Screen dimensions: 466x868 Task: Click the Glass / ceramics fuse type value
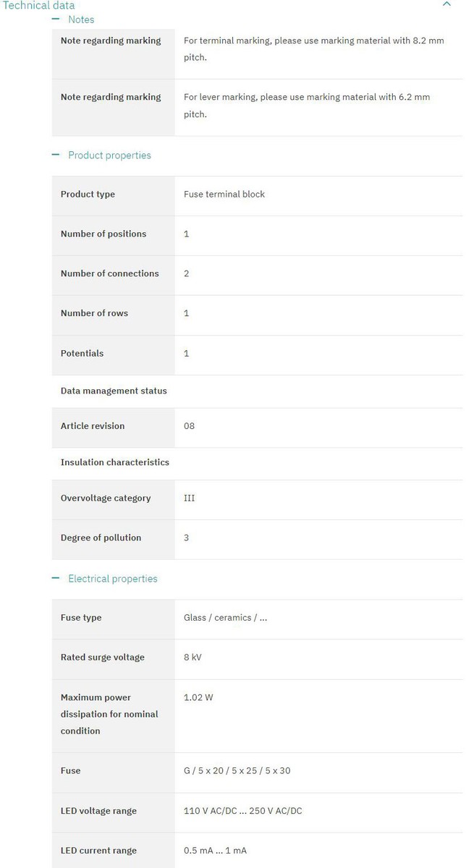tap(225, 618)
